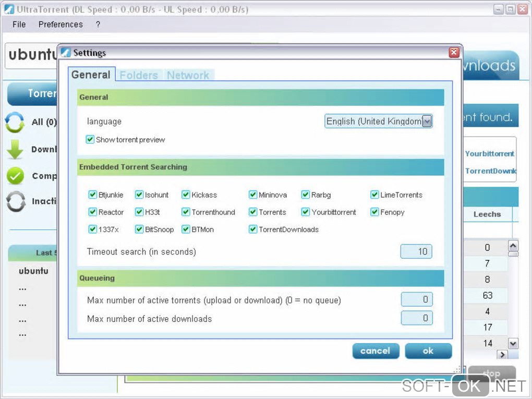The image size is (532, 399).
Task: Minimize the UltraTorrent window
Action: pyautogui.click(x=498, y=9)
